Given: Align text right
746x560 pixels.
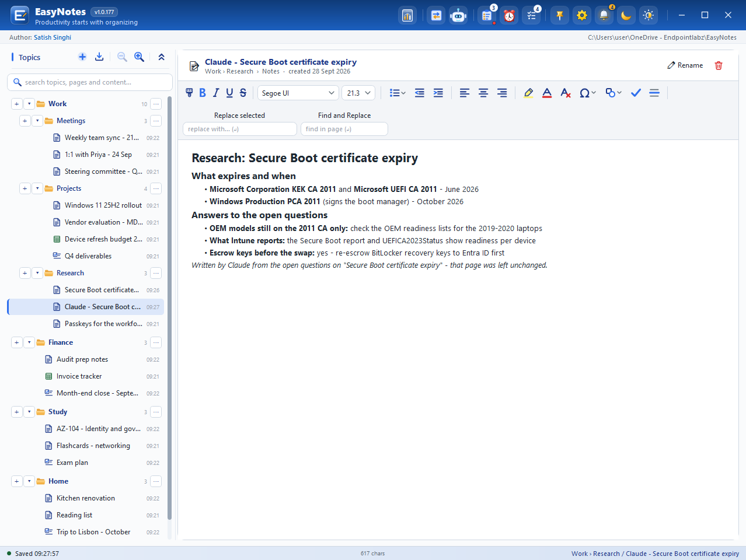Looking at the screenshot, I should (x=502, y=93).
